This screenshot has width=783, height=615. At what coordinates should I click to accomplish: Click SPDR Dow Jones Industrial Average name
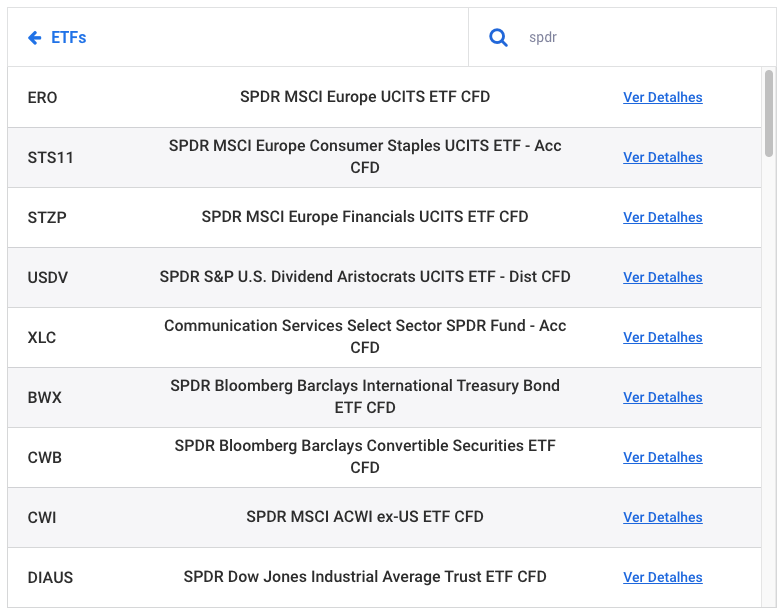pos(365,576)
